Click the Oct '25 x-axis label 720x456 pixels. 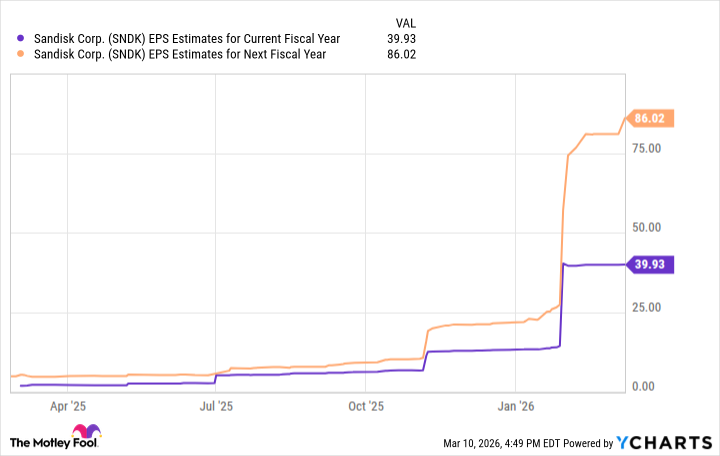tap(366, 406)
